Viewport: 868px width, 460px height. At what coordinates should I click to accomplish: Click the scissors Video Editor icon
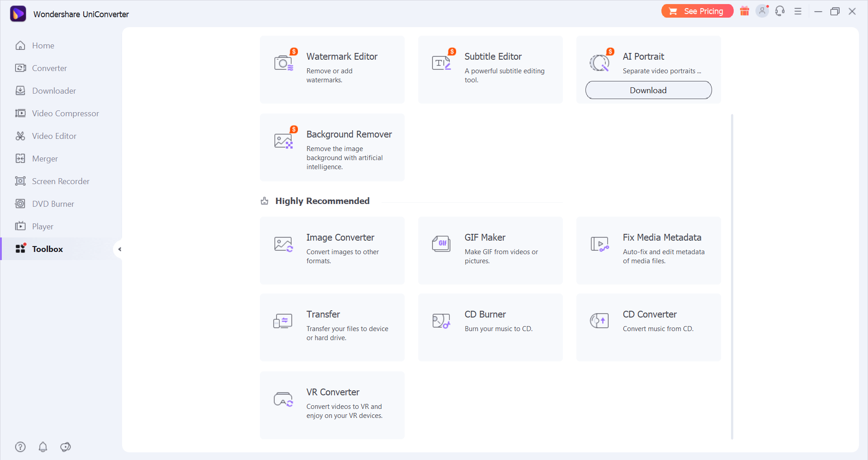coord(20,136)
